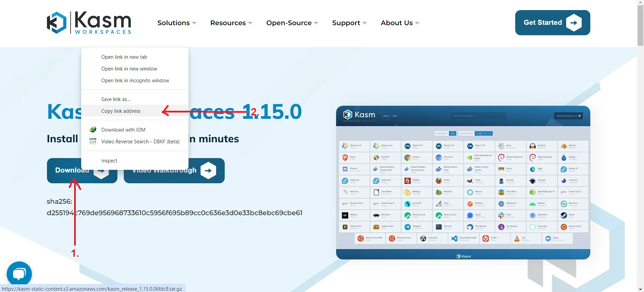Screen dimensions: 644x292
Task: Click the vertical scrollbar thumb
Action: tap(640, 26)
